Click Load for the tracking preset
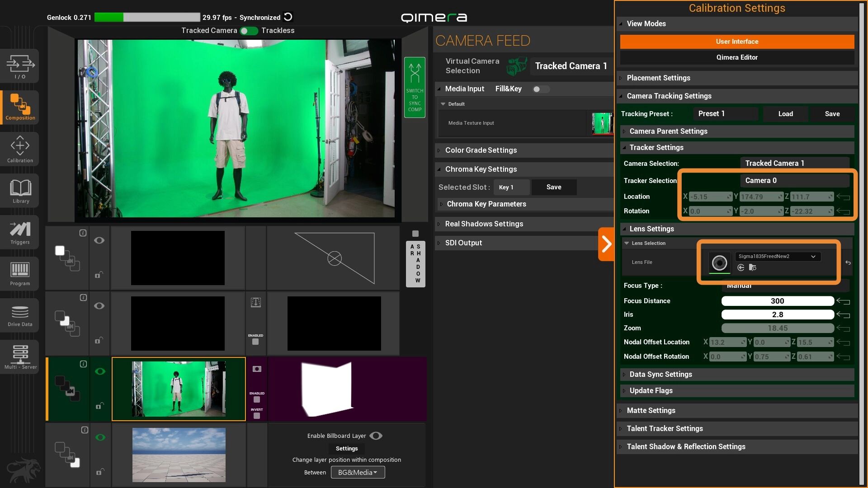The width and height of the screenshot is (868, 488). [x=785, y=114]
